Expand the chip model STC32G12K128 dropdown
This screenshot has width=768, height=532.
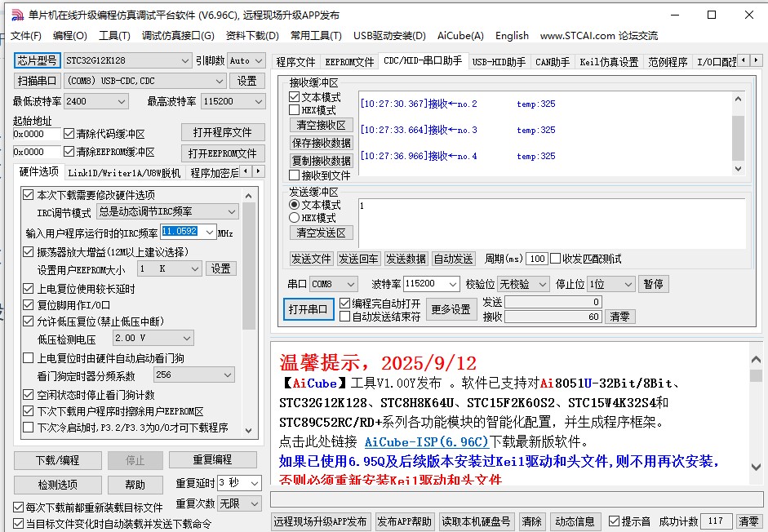185,61
